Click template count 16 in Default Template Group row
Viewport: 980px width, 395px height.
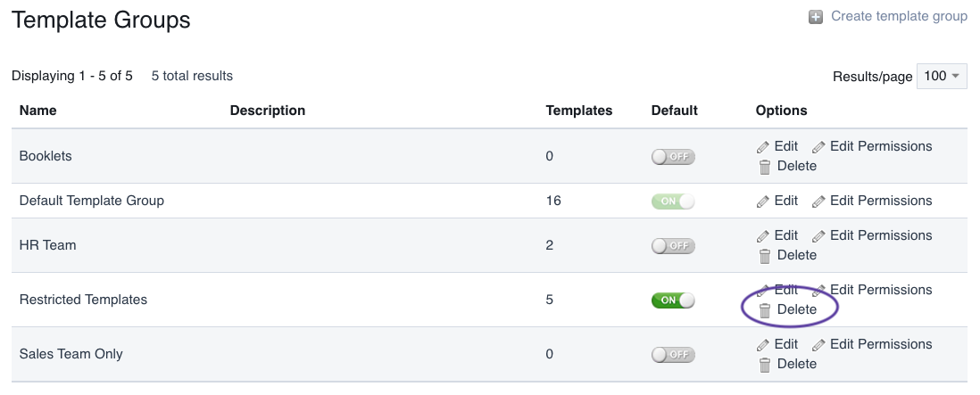553,201
